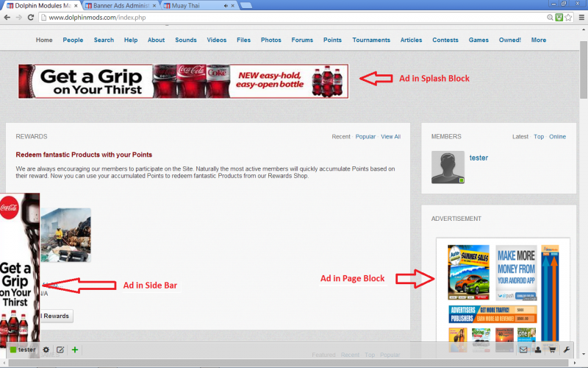
Task: Expand the More menu
Action: click(539, 40)
